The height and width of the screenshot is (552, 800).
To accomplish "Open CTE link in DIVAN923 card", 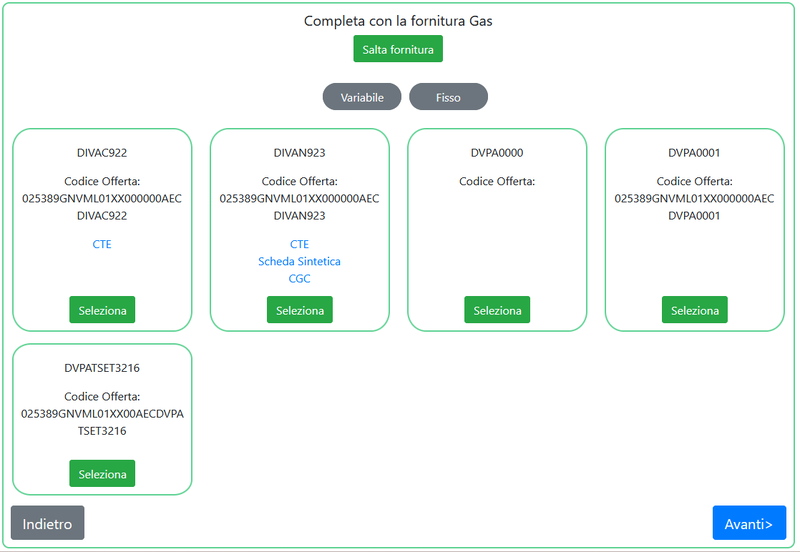I will click(299, 244).
